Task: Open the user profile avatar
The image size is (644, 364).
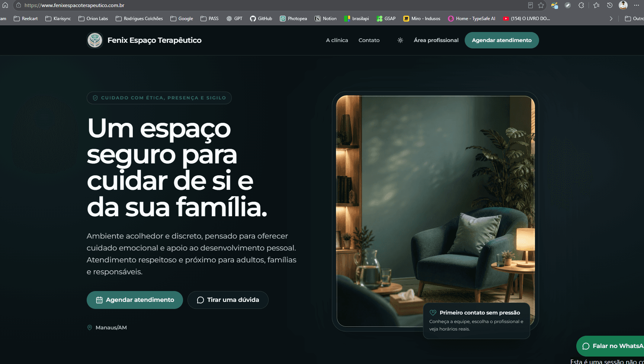Action: (623, 5)
